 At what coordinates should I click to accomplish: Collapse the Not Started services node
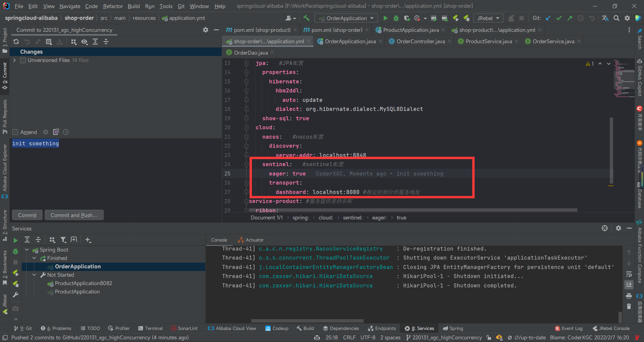point(34,275)
